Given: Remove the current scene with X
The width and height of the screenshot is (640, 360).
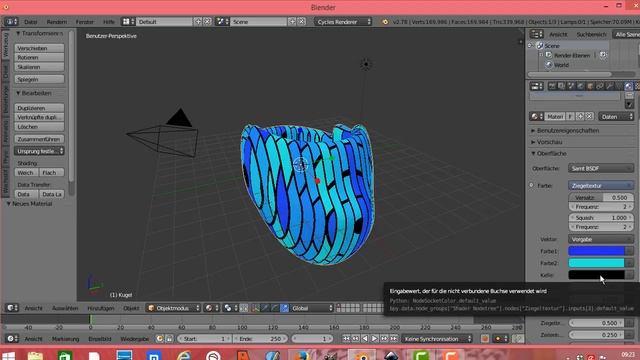Looking at the screenshot, I should coord(302,22).
